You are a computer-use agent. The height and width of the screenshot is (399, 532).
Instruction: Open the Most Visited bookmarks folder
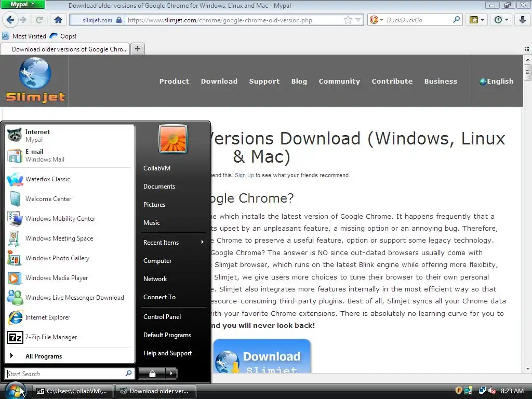[24, 36]
